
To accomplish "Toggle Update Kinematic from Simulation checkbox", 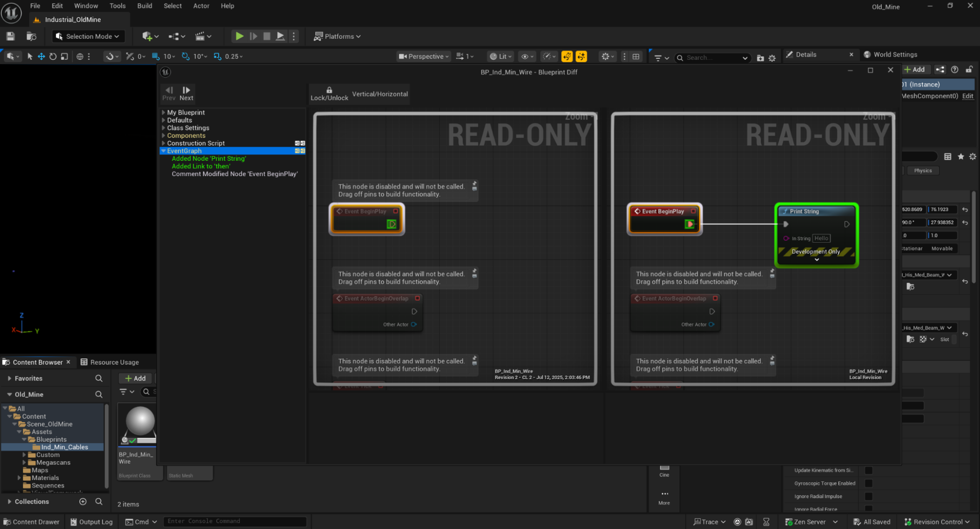I will coord(868,470).
